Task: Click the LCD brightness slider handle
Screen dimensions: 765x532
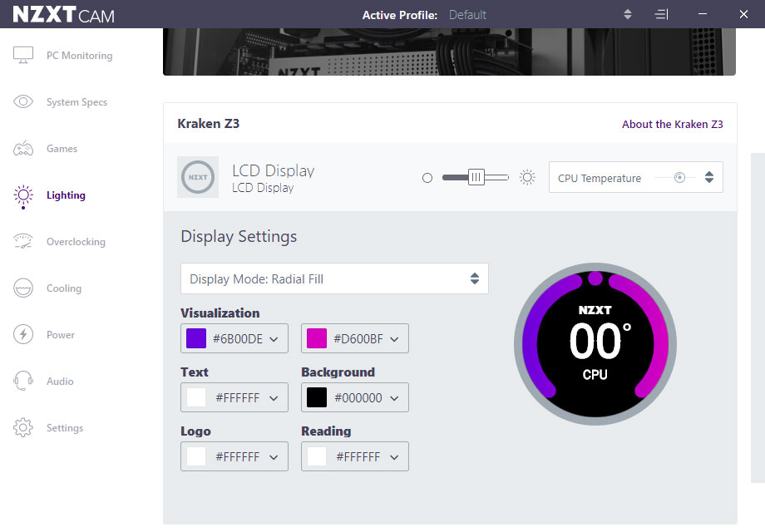Action: click(476, 177)
